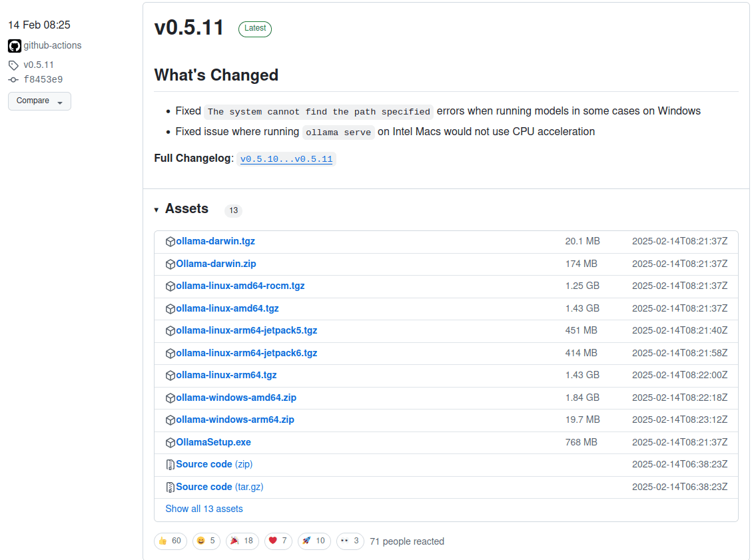The width and height of the screenshot is (754, 560).
Task: React with laugh emoji showing 5
Action: [x=206, y=541]
